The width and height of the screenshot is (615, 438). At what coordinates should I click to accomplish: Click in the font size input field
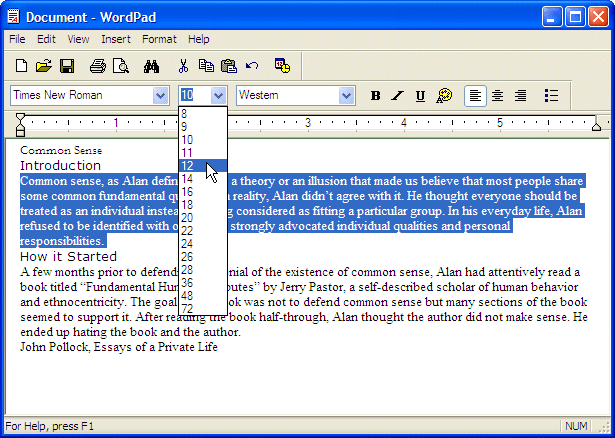click(x=195, y=95)
